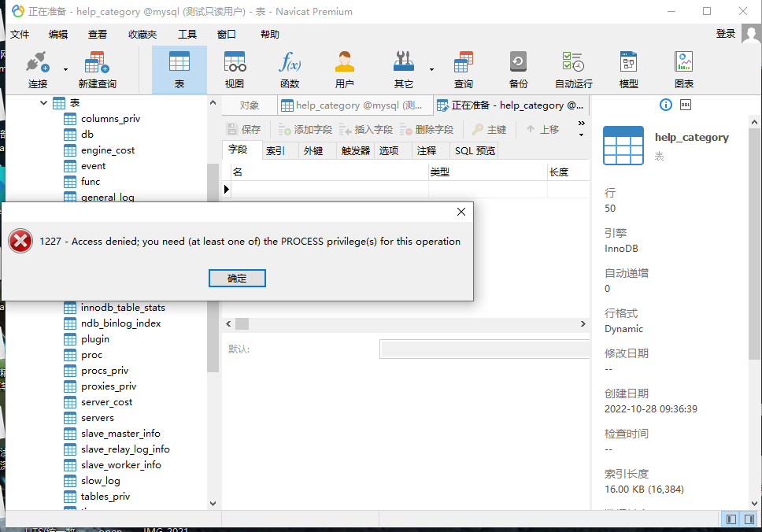
Task: Click the info panel icon
Action: [666, 105]
